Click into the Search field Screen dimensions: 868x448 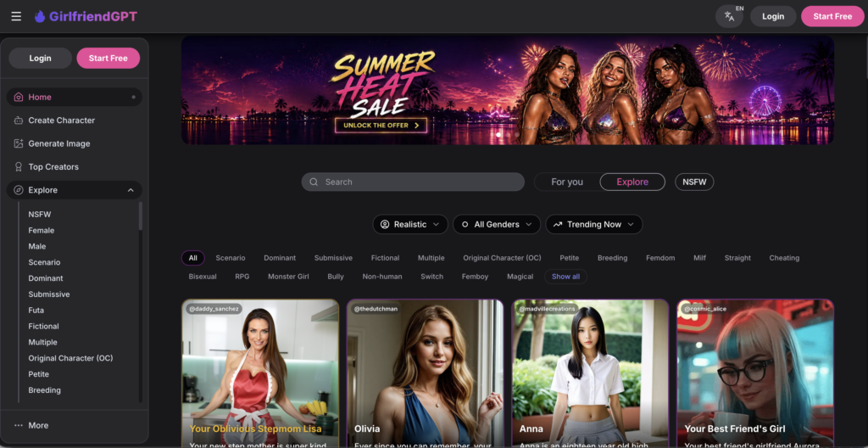(413, 182)
